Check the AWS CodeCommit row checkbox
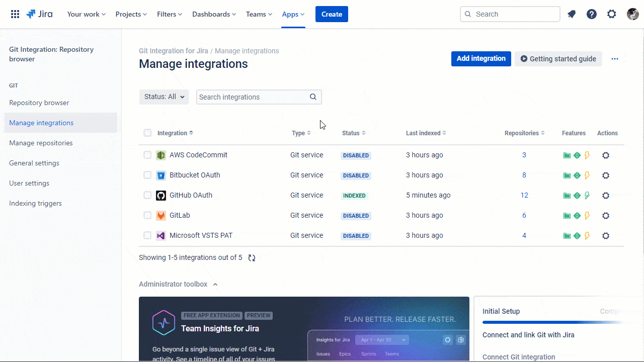 click(147, 155)
